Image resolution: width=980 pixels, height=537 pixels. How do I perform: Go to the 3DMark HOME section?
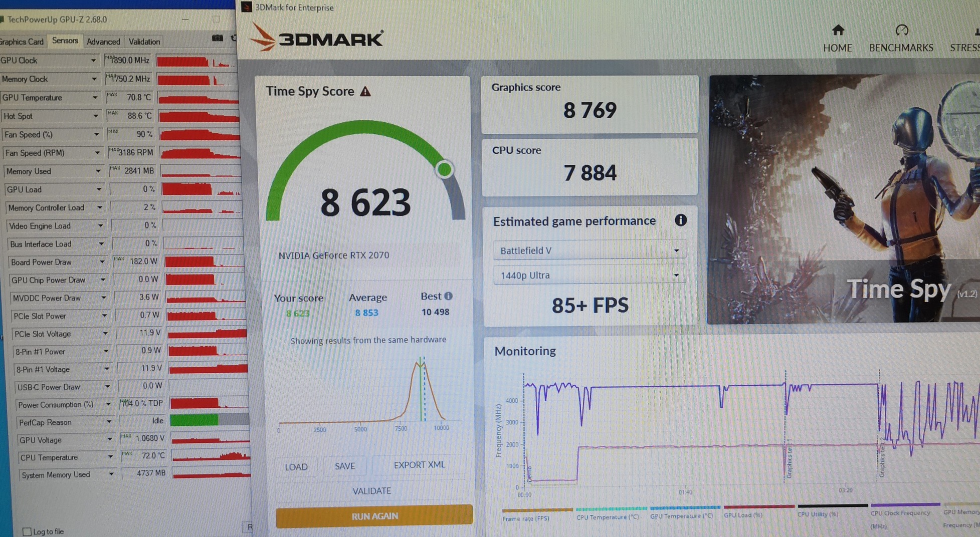point(838,39)
